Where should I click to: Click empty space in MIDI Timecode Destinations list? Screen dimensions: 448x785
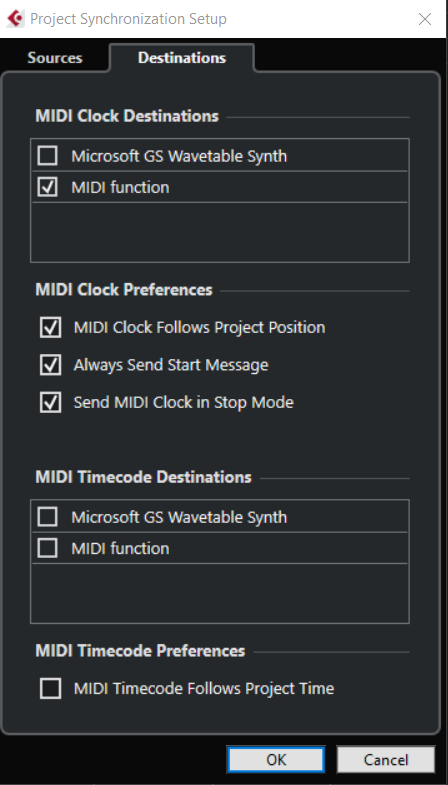click(x=220, y=593)
